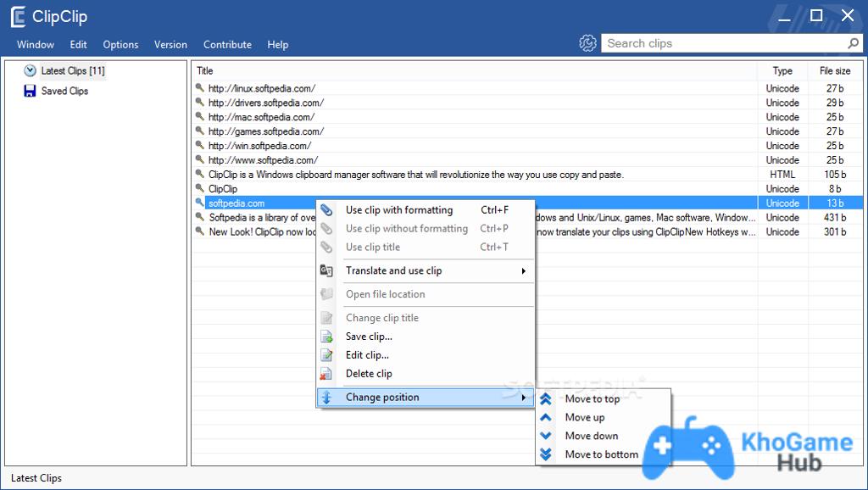868x490 pixels.
Task: Select Latest Clips in the sidebar
Action: click(x=73, y=71)
